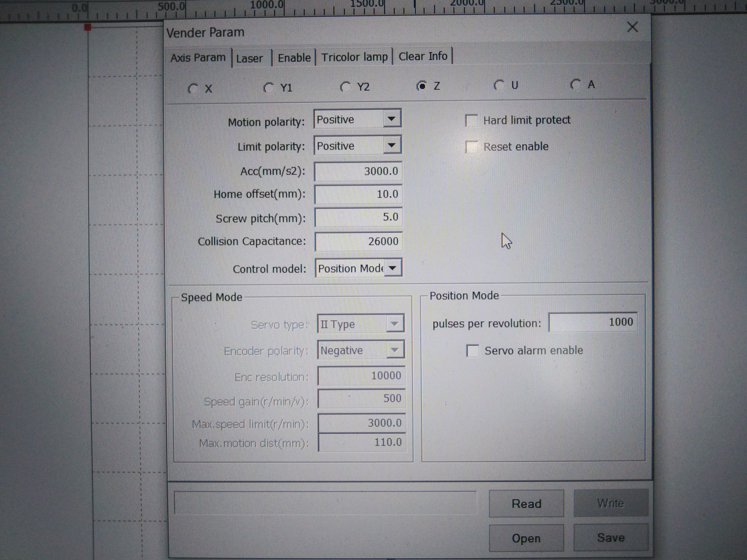Close the Vender Param dialog
The image size is (747, 560).
click(x=632, y=27)
